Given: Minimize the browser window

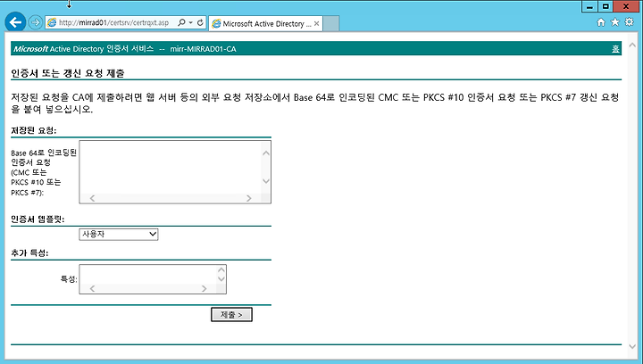Looking at the screenshot, I should [589, 6].
